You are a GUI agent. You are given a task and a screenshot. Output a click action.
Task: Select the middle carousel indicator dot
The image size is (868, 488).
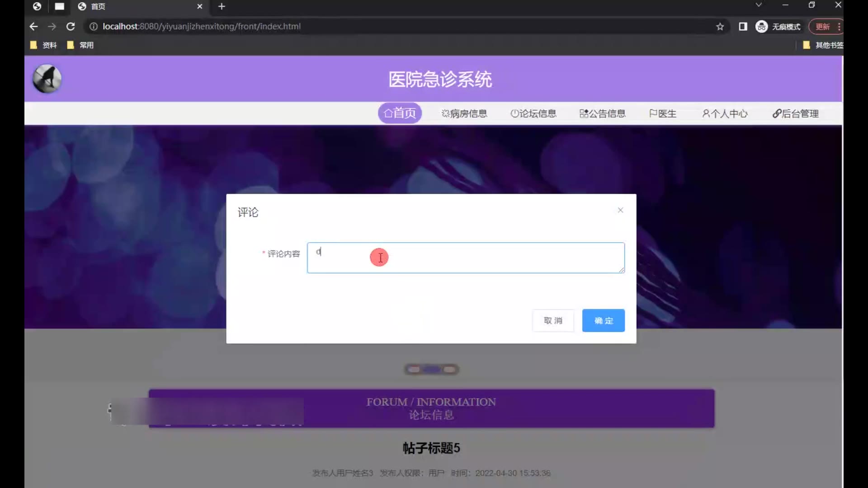[x=431, y=370]
